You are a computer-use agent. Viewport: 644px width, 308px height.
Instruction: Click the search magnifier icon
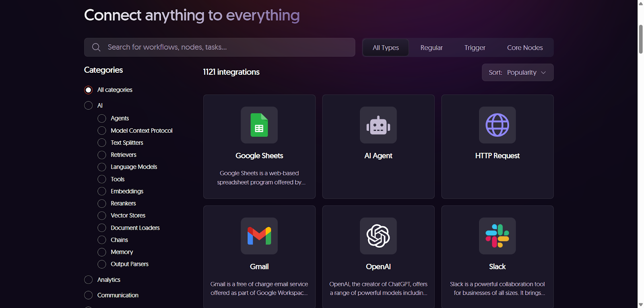[x=96, y=47]
